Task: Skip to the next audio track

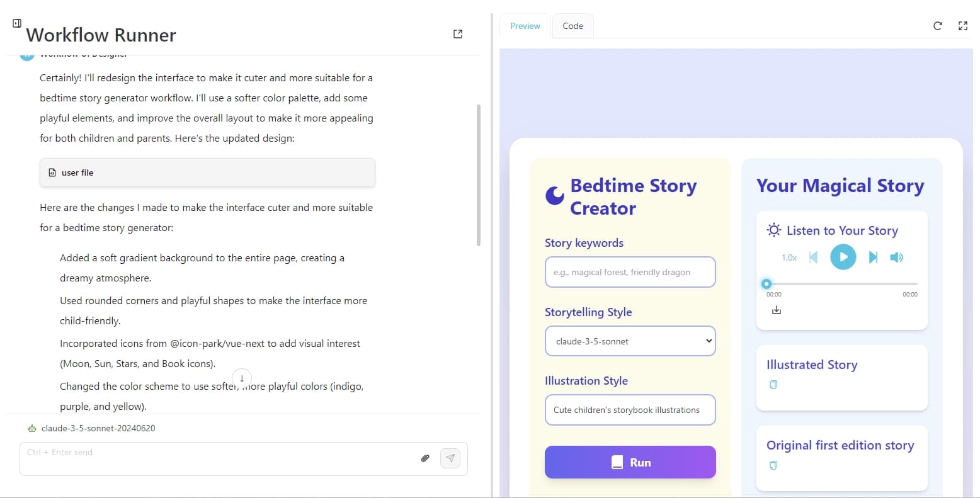Action: point(873,257)
